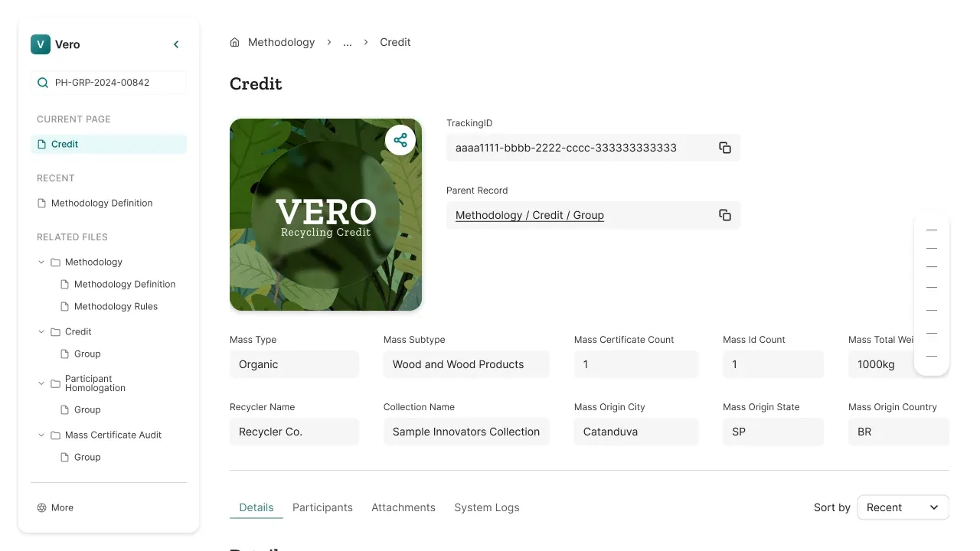The height and width of the screenshot is (551, 980).
Task: Collapse the Mass Certificate Audit folder
Action: click(41, 435)
